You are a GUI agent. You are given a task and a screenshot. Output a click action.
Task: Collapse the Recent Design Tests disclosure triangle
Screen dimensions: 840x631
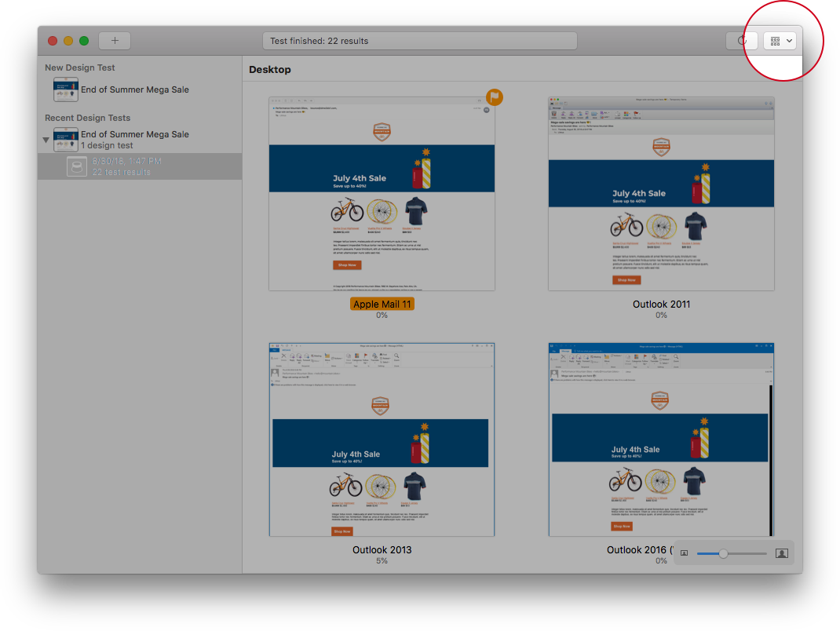pyautogui.click(x=46, y=140)
